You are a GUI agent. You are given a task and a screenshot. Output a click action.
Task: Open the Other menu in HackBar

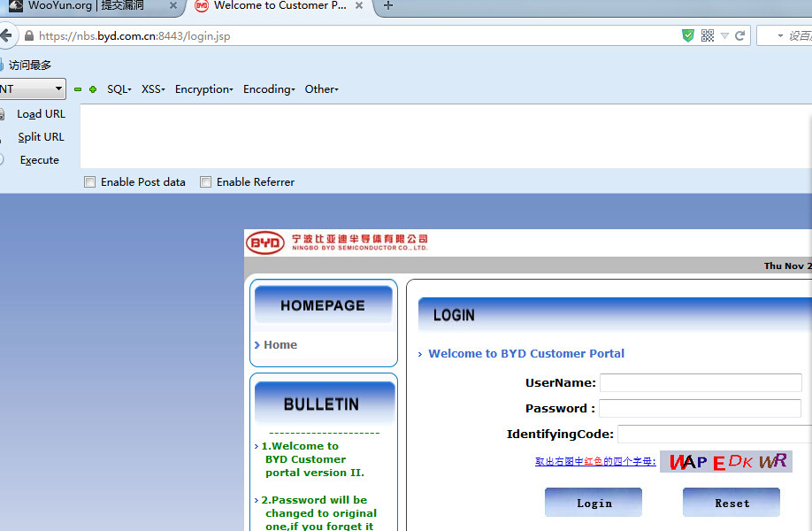(322, 89)
